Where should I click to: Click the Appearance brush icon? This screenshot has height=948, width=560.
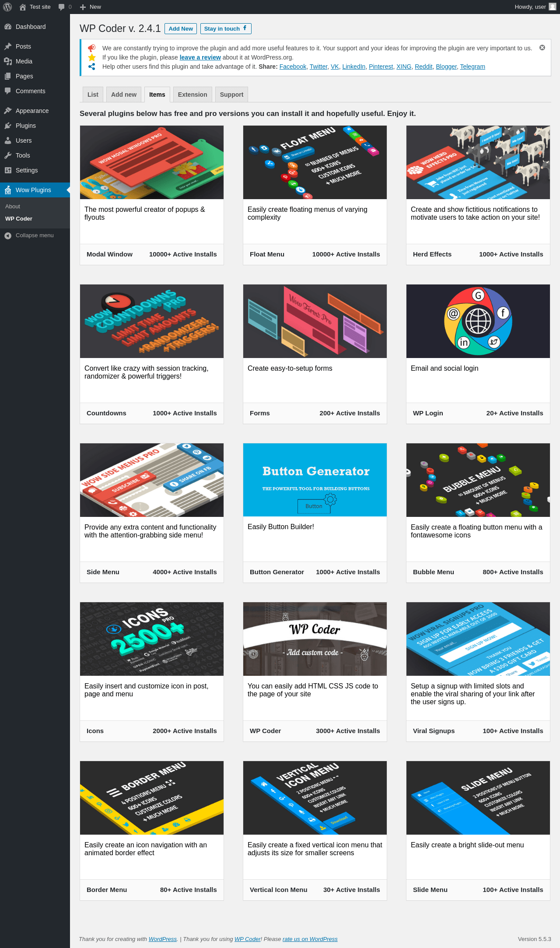[x=8, y=111]
